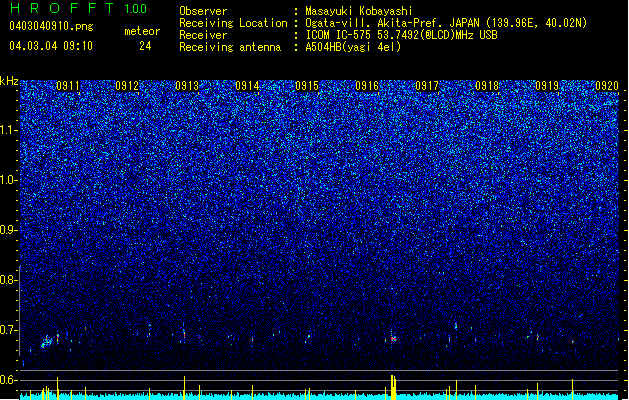Click the 0.6 kHz axis label

click(x=9, y=380)
